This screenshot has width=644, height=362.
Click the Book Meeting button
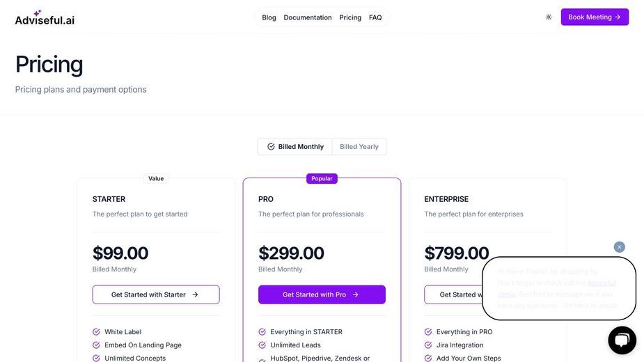(x=595, y=17)
